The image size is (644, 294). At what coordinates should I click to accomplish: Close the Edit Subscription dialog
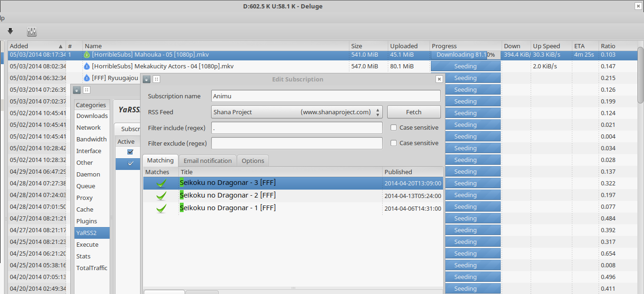[439, 79]
